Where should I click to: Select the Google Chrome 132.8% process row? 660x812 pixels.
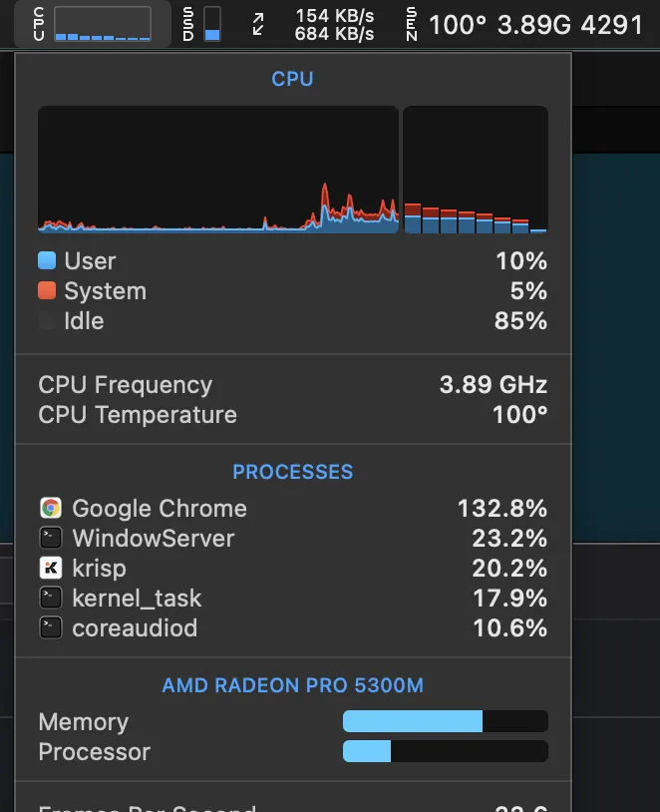(x=292, y=509)
